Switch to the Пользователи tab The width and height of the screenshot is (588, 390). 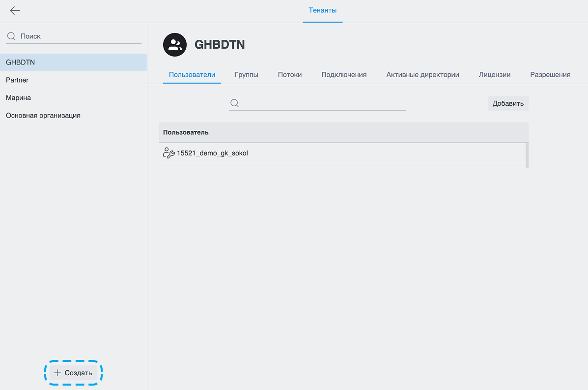[x=192, y=75]
